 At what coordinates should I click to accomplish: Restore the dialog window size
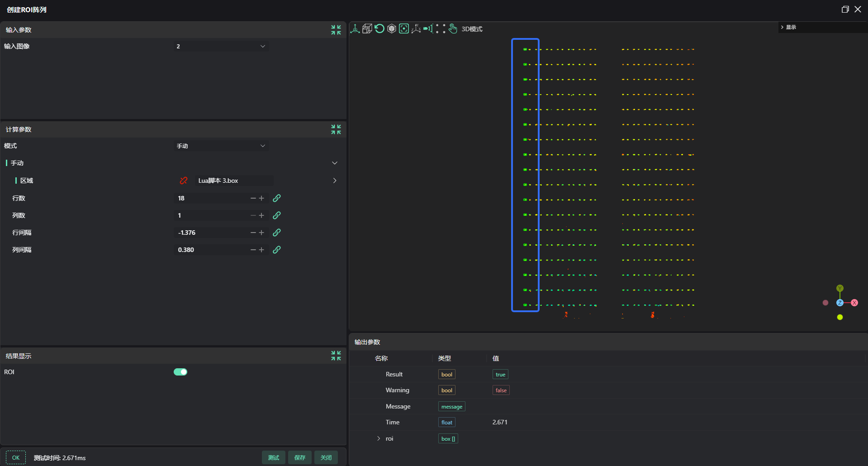pos(845,10)
